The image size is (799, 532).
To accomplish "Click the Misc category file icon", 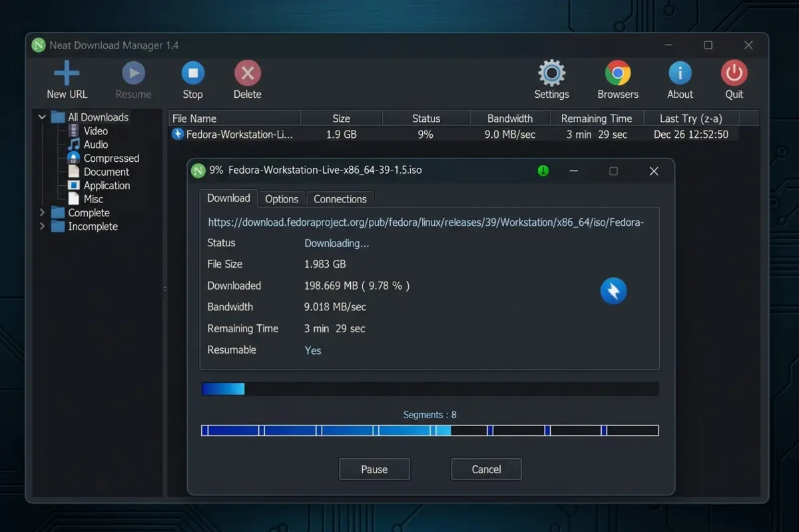I will tap(74, 199).
